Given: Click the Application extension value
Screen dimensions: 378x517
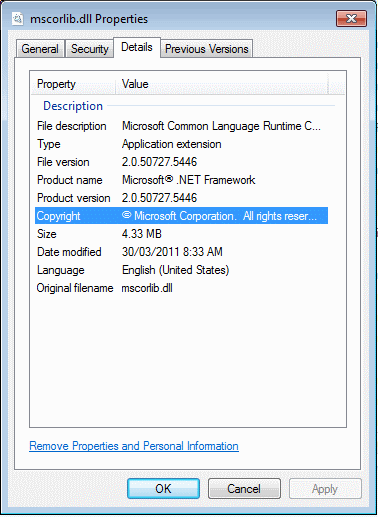Looking at the screenshot, I should (172, 144).
